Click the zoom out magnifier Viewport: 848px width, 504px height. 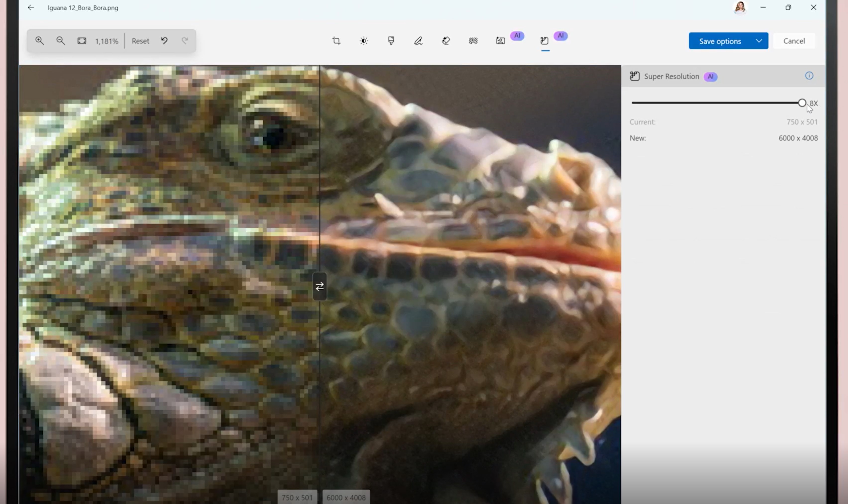click(60, 41)
